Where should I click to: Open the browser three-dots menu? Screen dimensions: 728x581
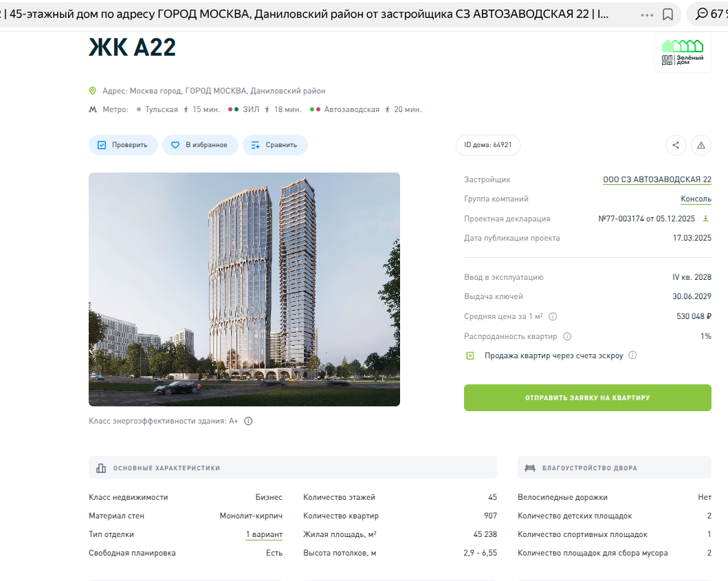647,14
